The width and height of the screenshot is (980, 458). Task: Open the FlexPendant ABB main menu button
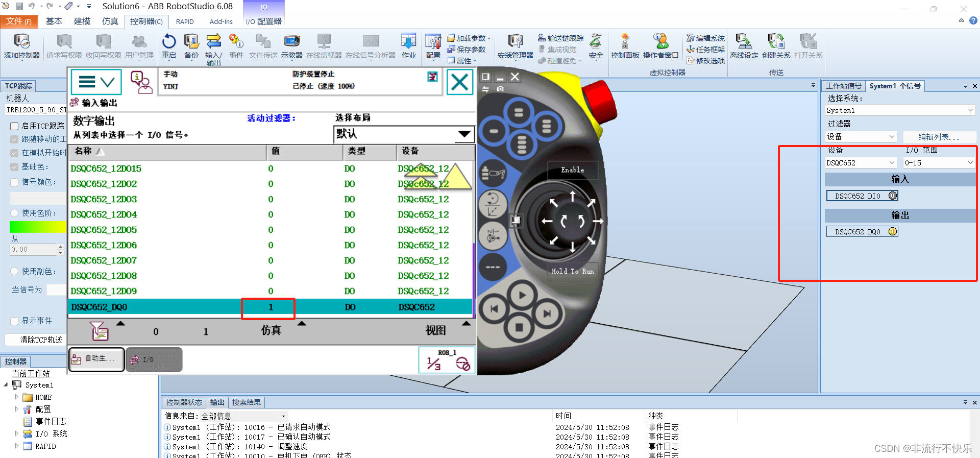pos(96,82)
